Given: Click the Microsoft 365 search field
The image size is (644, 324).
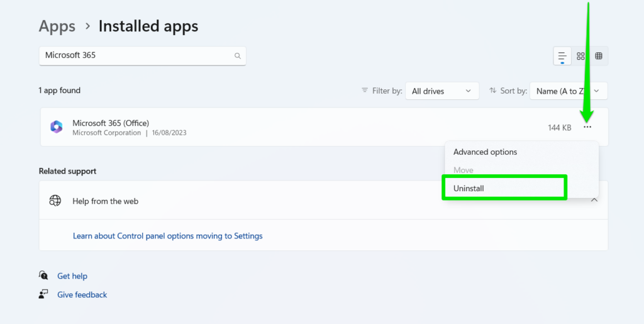Looking at the screenshot, I should pos(135,55).
